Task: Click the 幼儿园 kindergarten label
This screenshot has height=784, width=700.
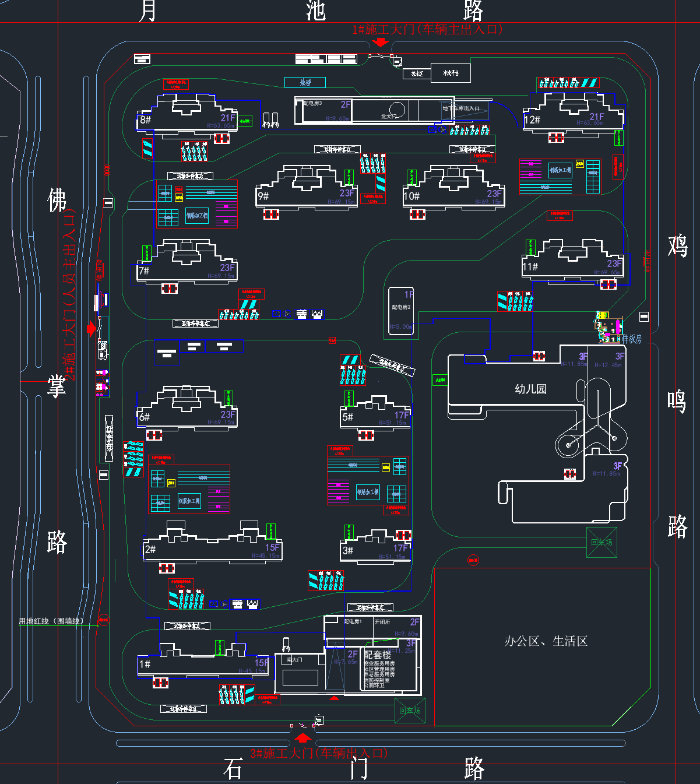Action: (530, 389)
